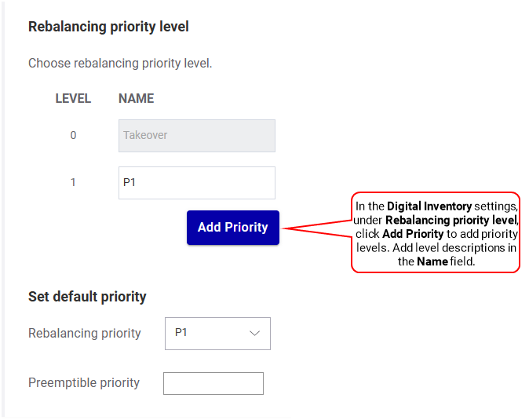The width and height of the screenshot is (529, 420).
Task: Click the LEVEL column header
Action: pyautogui.click(x=73, y=99)
